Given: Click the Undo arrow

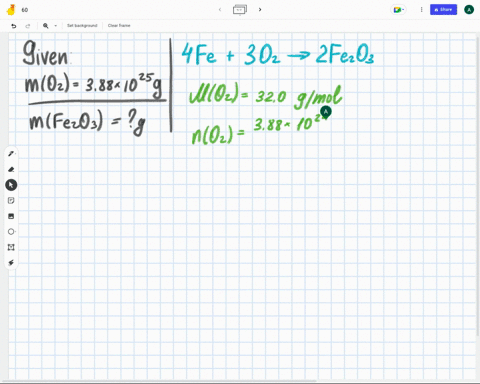Looking at the screenshot, I should [x=14, y=26].
